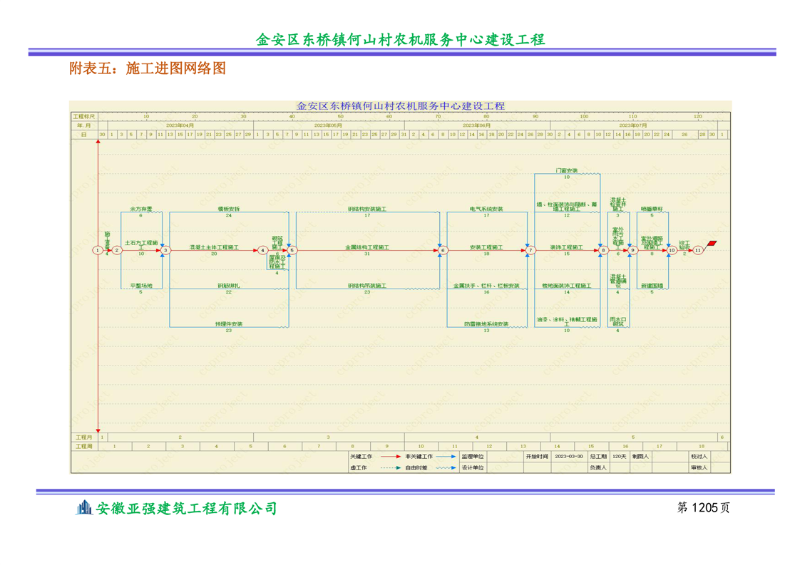Image resolution: width=800 pixels, height=565 pixels.
Task: Click the 设计单位 cell
Action: (472, 468)
